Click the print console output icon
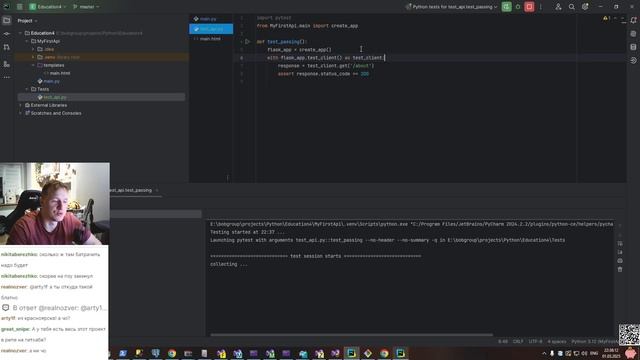Image resolution: width=640 pixels, height=360 pixels. (620, 261)
